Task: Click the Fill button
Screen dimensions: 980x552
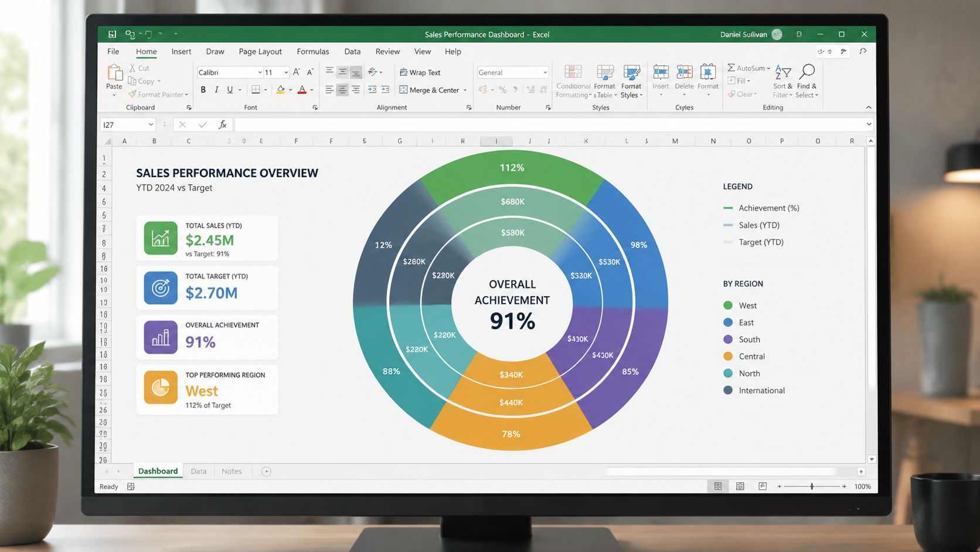Action: coord(739,81)
